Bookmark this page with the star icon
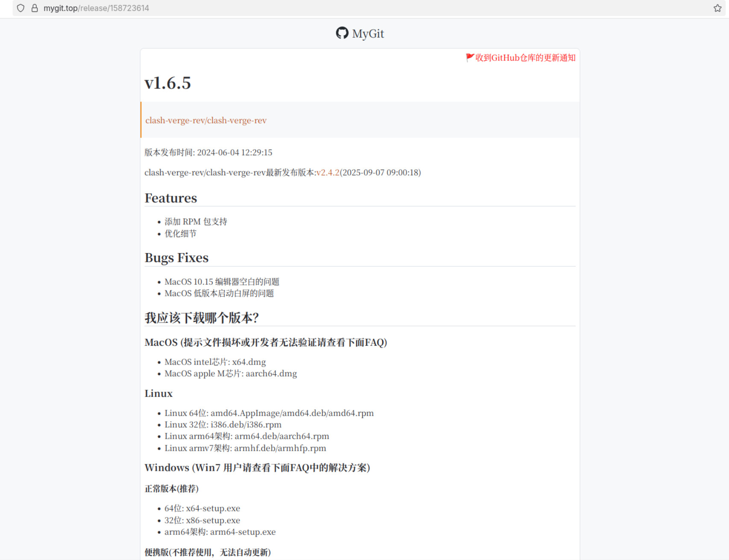 (x=717, y=8)
